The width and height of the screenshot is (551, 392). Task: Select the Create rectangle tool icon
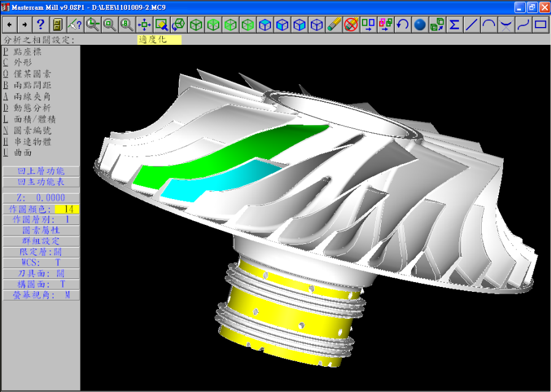tap(540, 25)
